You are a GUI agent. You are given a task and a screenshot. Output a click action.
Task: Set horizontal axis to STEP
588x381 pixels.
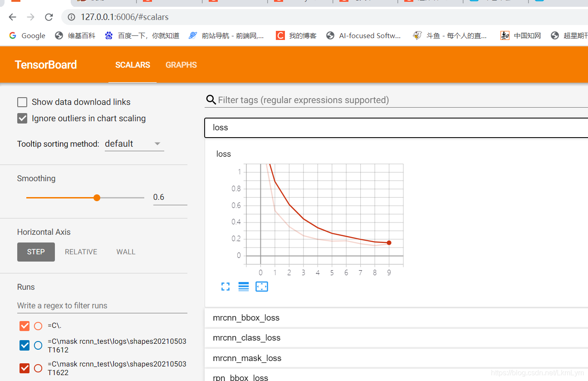tap(36, 252)
